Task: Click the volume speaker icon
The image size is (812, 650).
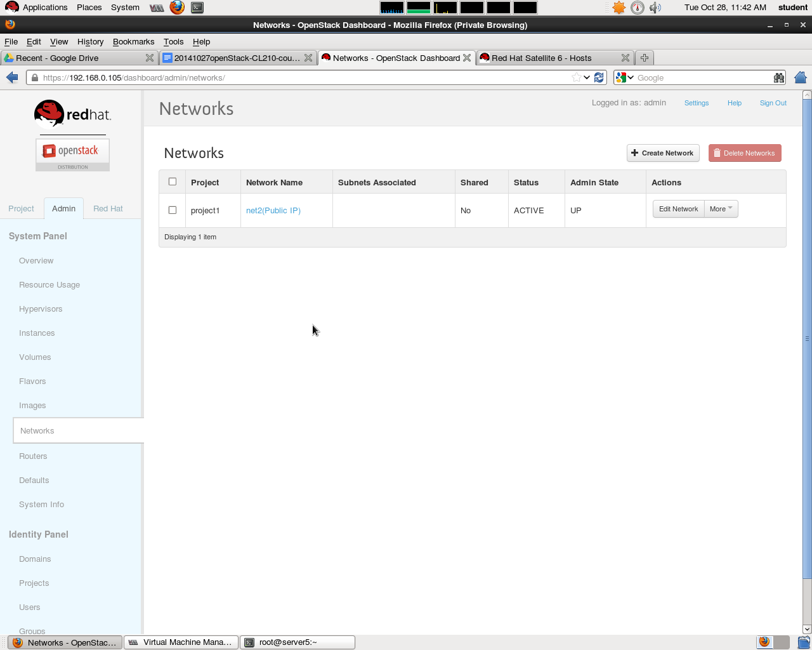Action: click(655, 8)
